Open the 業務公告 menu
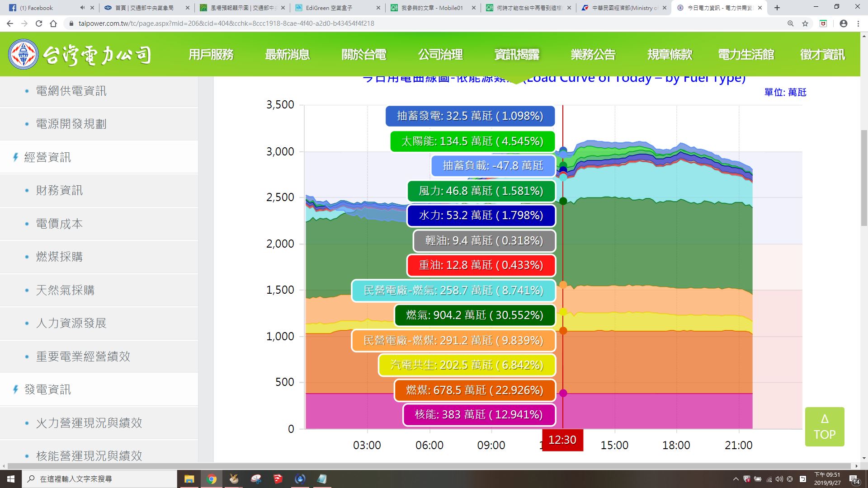This screenshot has height=488, width=868. tap(593, 55)
